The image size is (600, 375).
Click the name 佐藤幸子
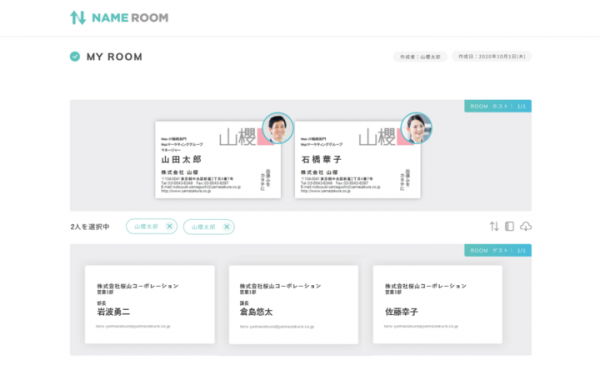[401, 312]
